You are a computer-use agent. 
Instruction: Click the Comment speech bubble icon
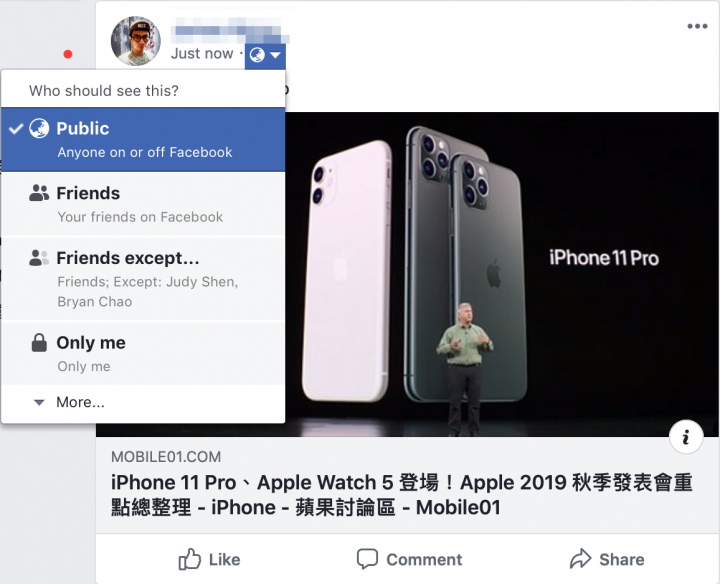[367, 559]
